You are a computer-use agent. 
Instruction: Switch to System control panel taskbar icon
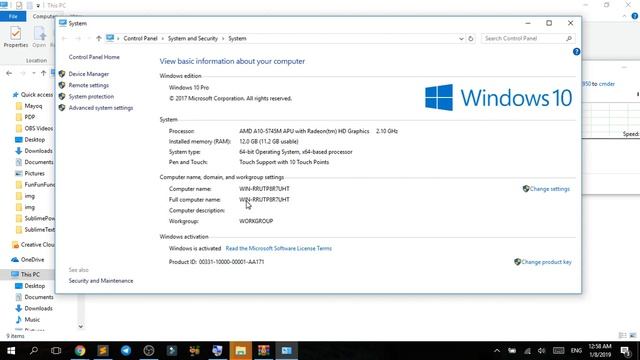(287, 351)
